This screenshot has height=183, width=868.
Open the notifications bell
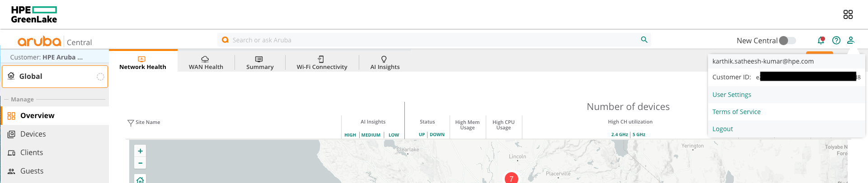pos(821,40)
